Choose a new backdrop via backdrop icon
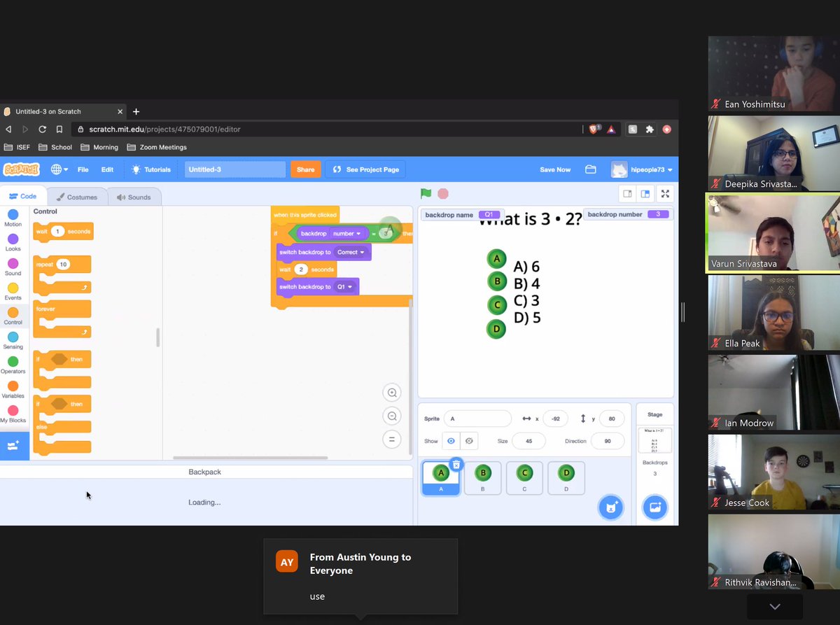This screenshot has height=625, width=840. (x=654, y=507)
